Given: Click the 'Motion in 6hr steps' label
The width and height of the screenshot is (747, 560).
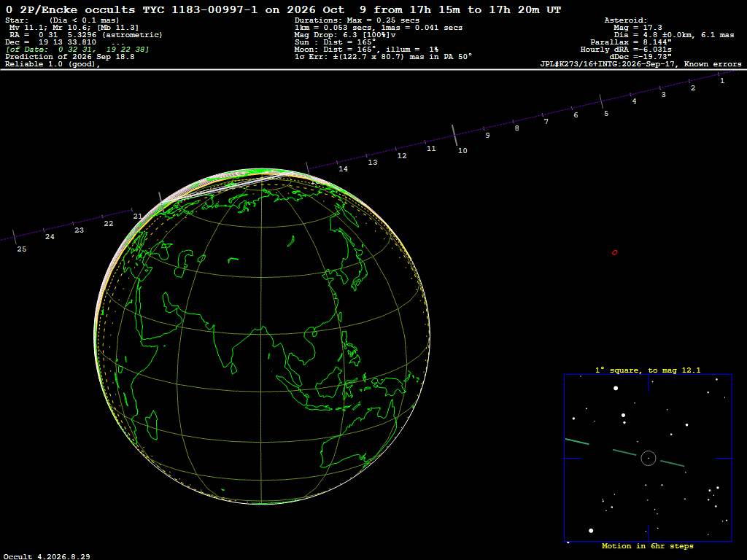Looking at the screenshot, I should 648,545.
